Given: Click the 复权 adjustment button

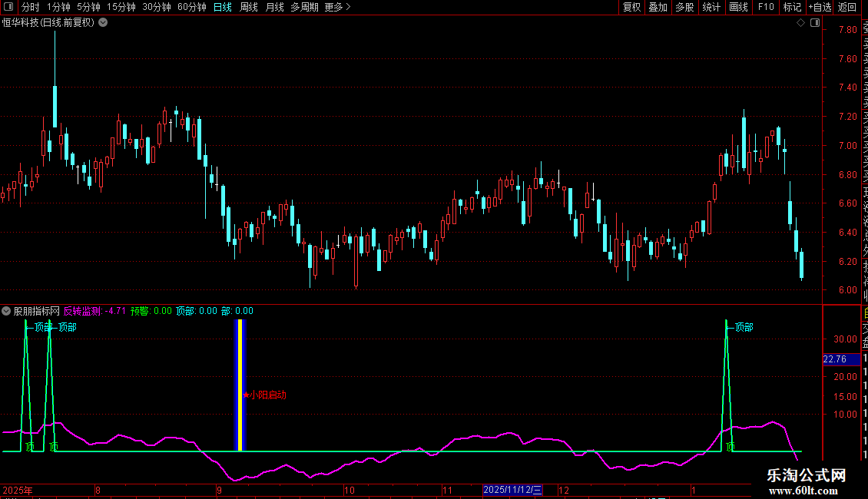Looking at the screenshot, I should pyautogui.click(x=631, y=7).
